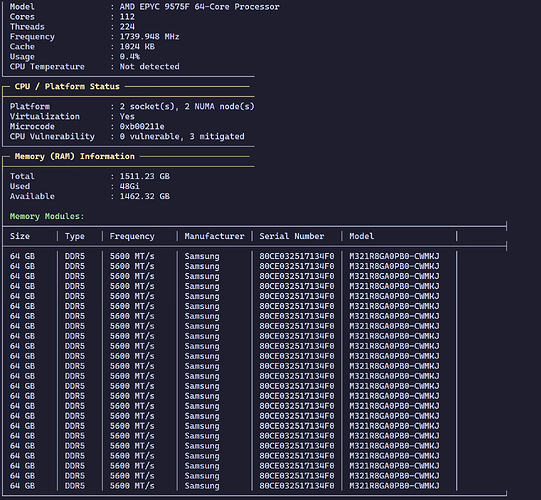541x500 pixels.
Task: Click the 'Used' memory label
Action: (20, 186)
